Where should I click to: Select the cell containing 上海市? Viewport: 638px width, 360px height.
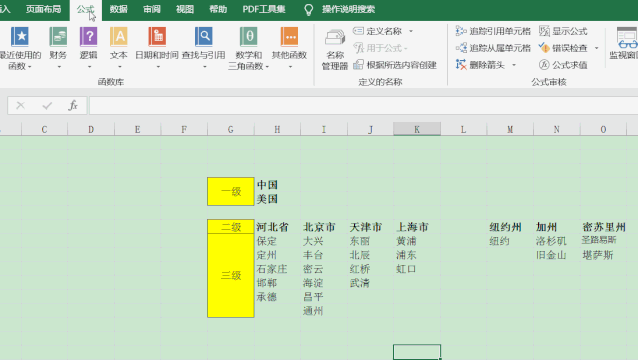click(x=417, y=227)
